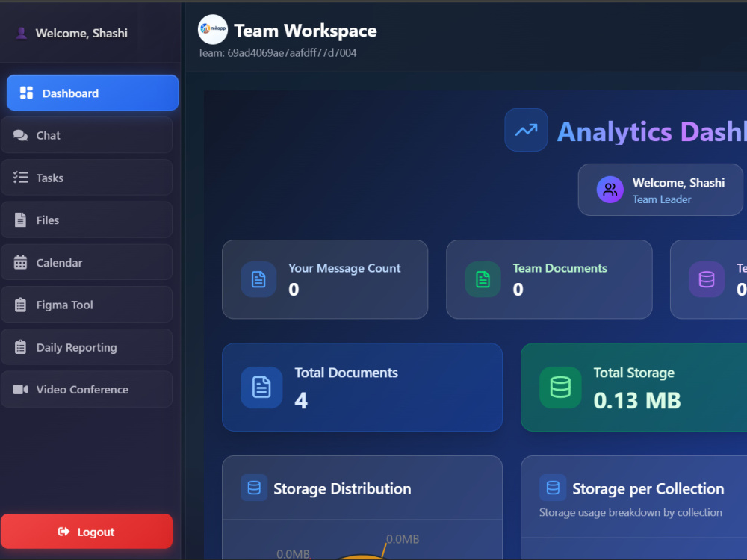Viewport: 747px width, 560px height.
Task: Click the Video Conference camera icon
Action: point(20,390)
